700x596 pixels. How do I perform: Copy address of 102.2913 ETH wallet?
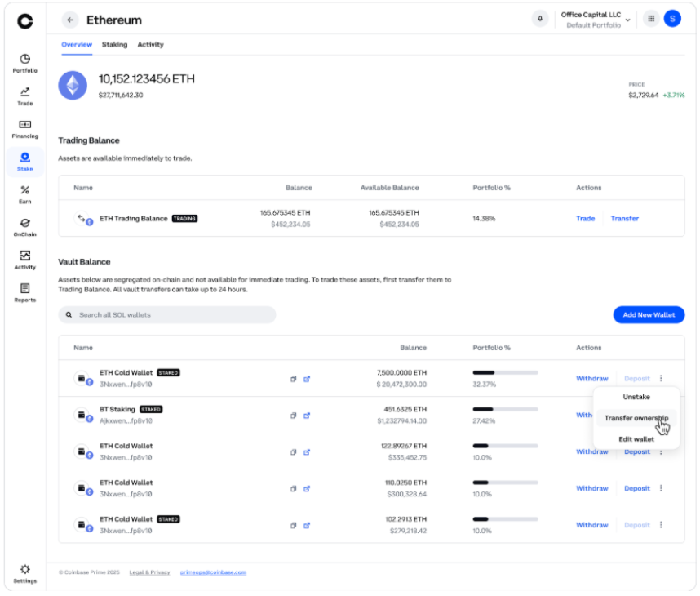click(294, 526)
